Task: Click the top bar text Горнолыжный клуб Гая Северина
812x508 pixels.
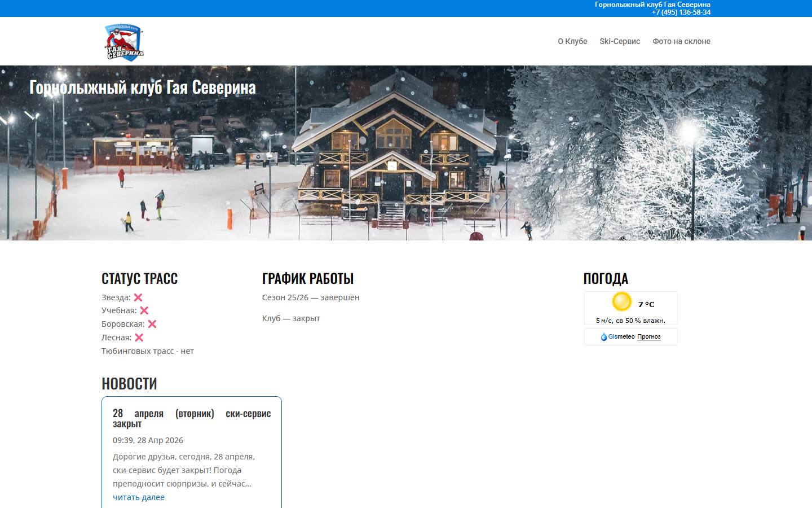Action: (x=652, y=5)
